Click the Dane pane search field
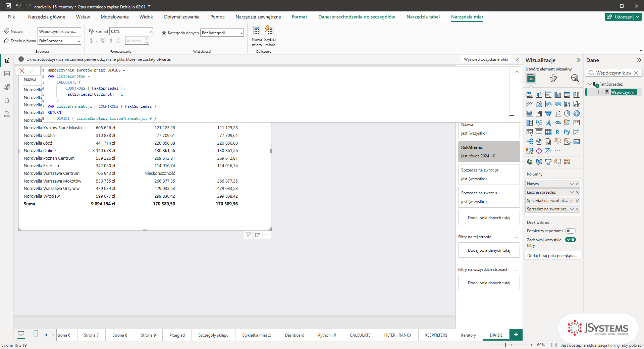The height and width of the screenshot is (349, 644). [x=614, y=73]
